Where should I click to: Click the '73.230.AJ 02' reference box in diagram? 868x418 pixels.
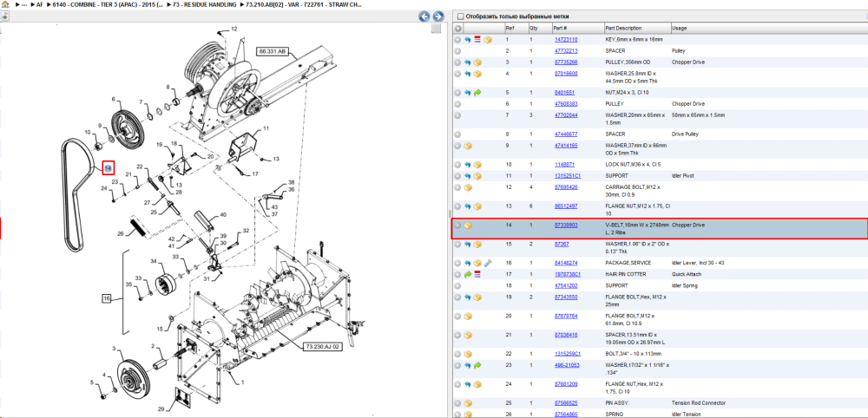point(323,347)
